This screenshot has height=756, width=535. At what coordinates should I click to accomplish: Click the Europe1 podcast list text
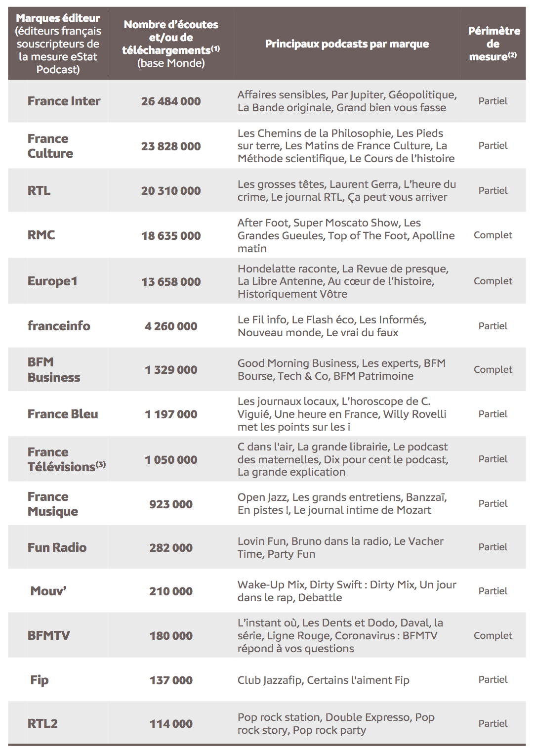[343, 281]
